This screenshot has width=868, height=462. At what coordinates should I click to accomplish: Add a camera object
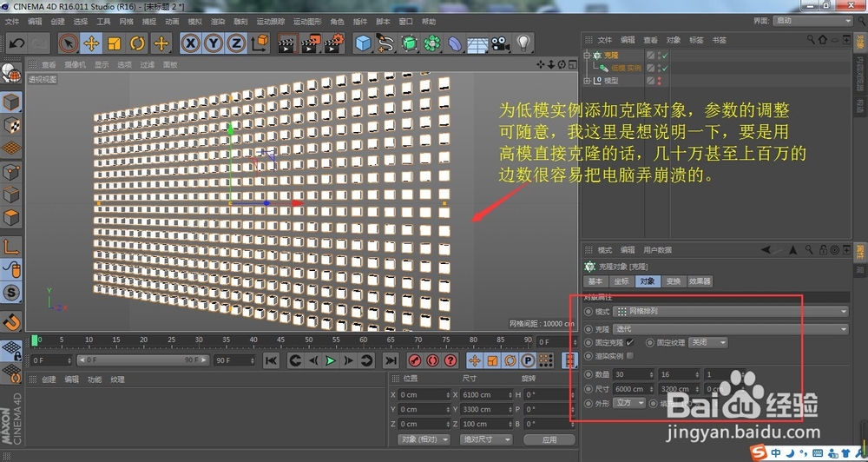501,43
